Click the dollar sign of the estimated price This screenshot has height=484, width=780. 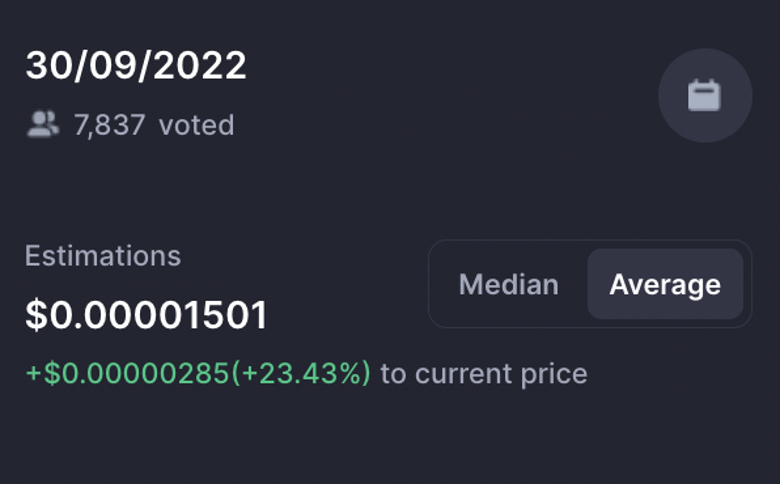click(x=36, y=316)
